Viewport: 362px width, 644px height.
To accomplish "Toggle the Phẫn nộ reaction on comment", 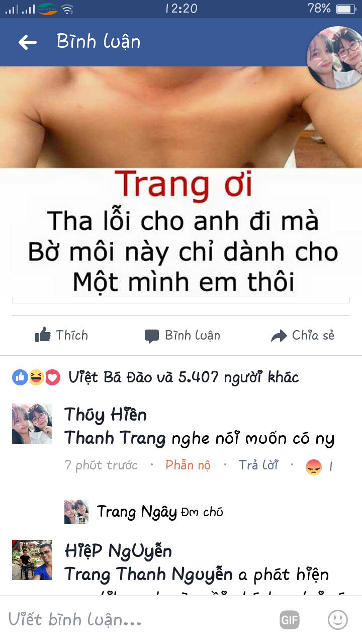I will tap(188, 465).
